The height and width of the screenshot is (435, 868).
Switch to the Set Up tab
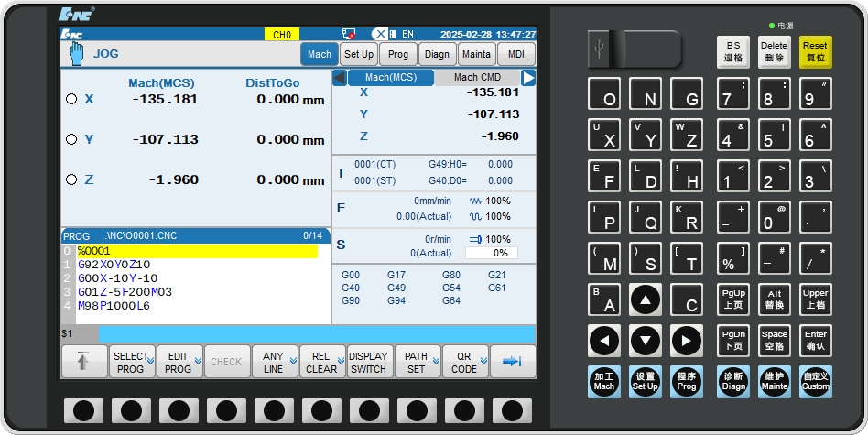(x=358, y=54)
